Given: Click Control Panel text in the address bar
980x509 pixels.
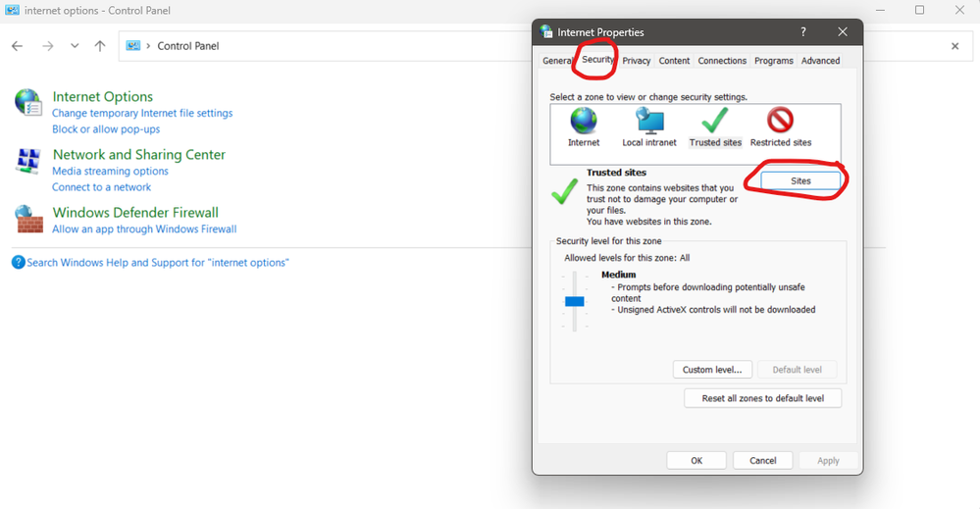Looking at the screenshot, I should click(x=188, y=46).
